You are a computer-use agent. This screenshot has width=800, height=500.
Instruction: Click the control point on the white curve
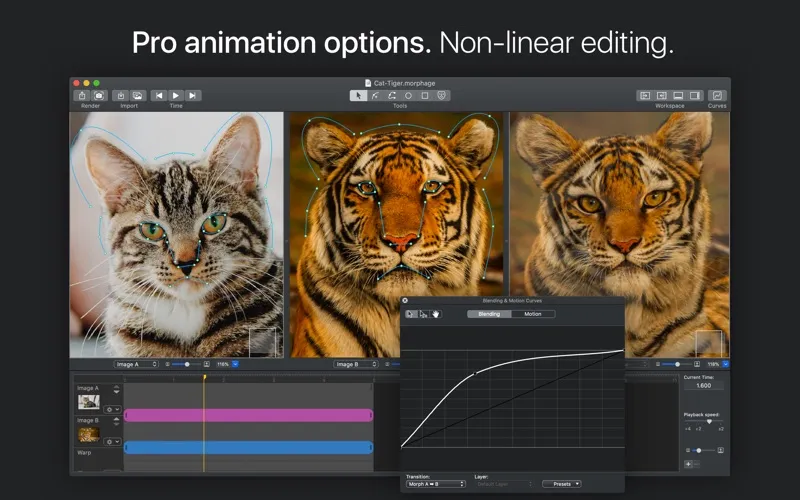(476, 373)
